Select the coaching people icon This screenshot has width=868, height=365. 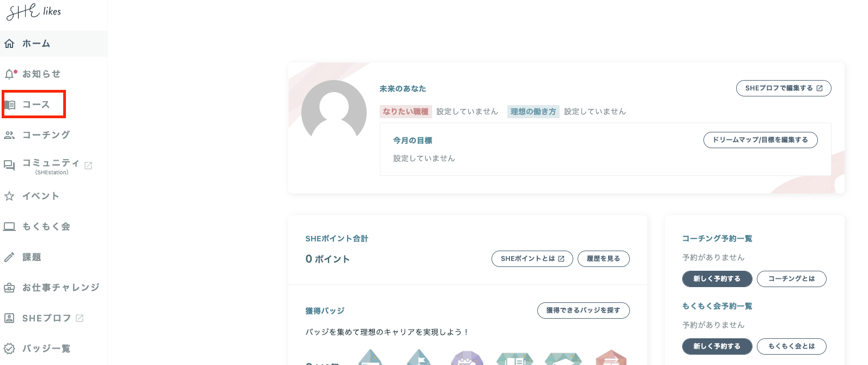point(9,135)
